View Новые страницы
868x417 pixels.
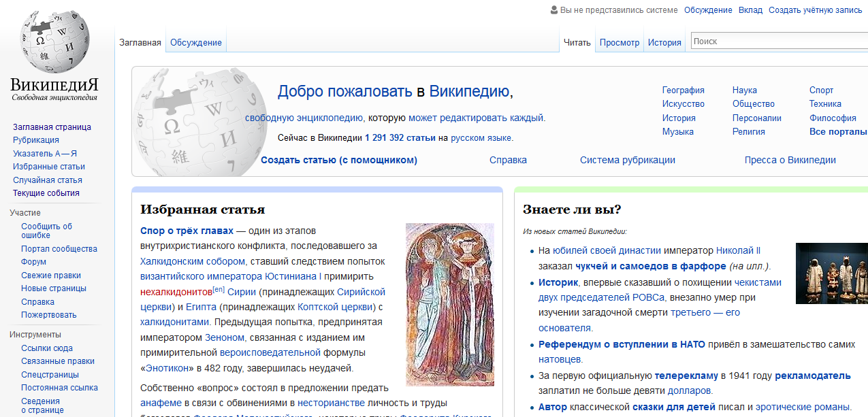coord(53,288)
